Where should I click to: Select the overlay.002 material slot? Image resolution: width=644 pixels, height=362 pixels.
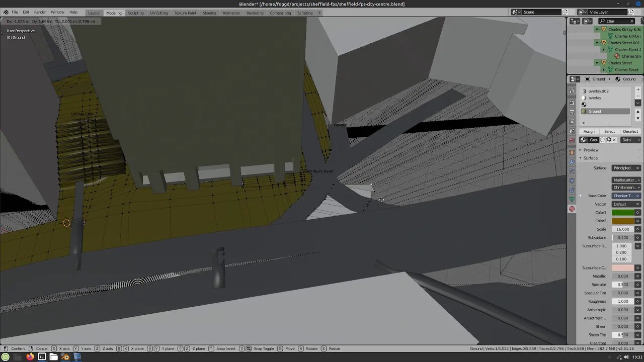tap(605, 91)
